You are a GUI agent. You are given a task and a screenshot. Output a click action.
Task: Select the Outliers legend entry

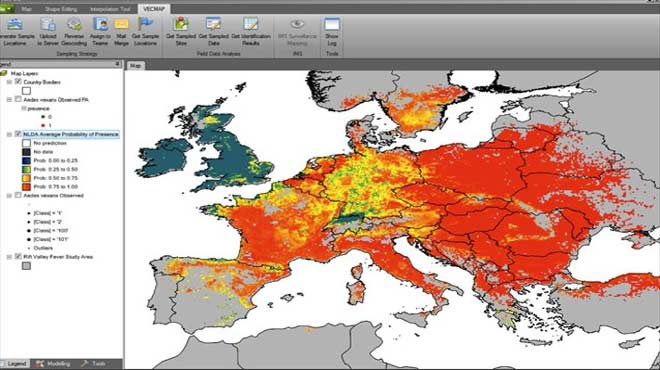pyautogui.click(x=43, y=248)
